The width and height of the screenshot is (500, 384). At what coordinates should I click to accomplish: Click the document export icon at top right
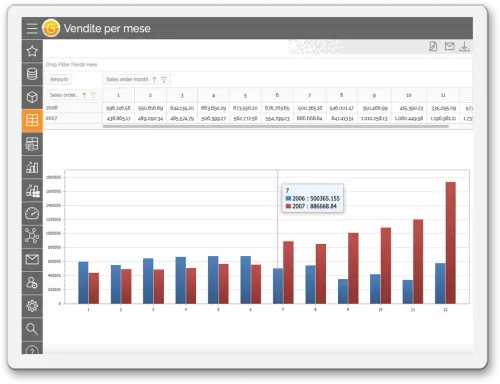[433, 46]
